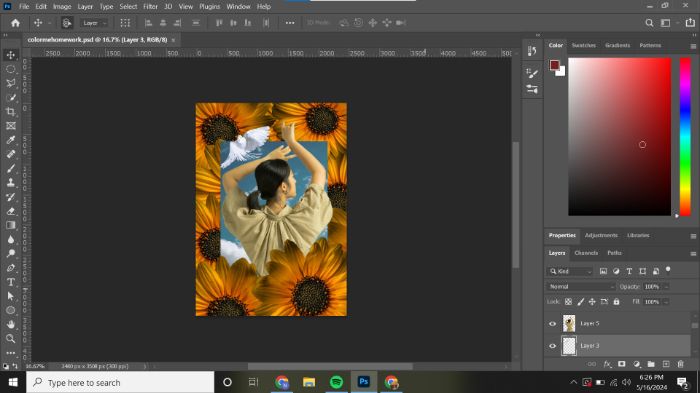This screenshot has width=700, height=393.
Task: Select the Move tool
Action: (x=11, y=55)
